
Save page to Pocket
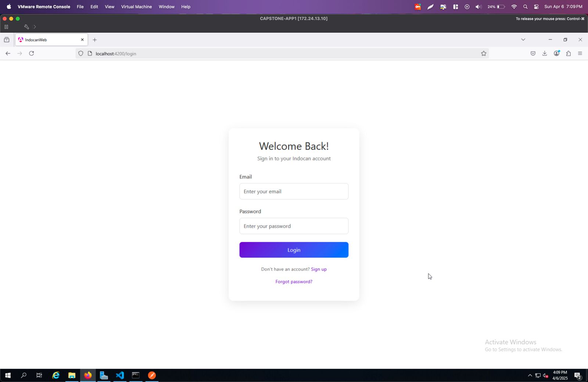[533, 54]
